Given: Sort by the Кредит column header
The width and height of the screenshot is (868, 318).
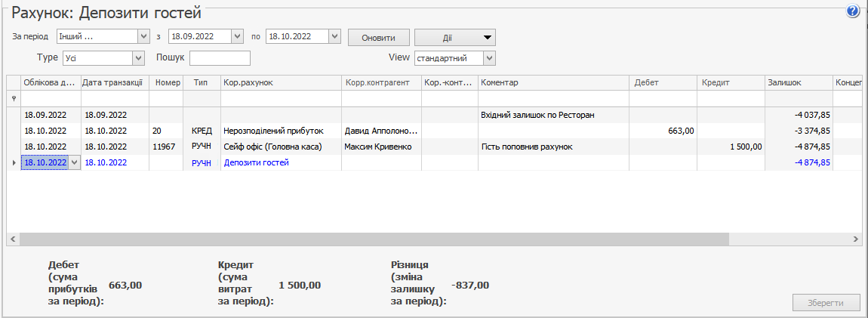Looking at the screenshot, I should (x=728, y=82).
